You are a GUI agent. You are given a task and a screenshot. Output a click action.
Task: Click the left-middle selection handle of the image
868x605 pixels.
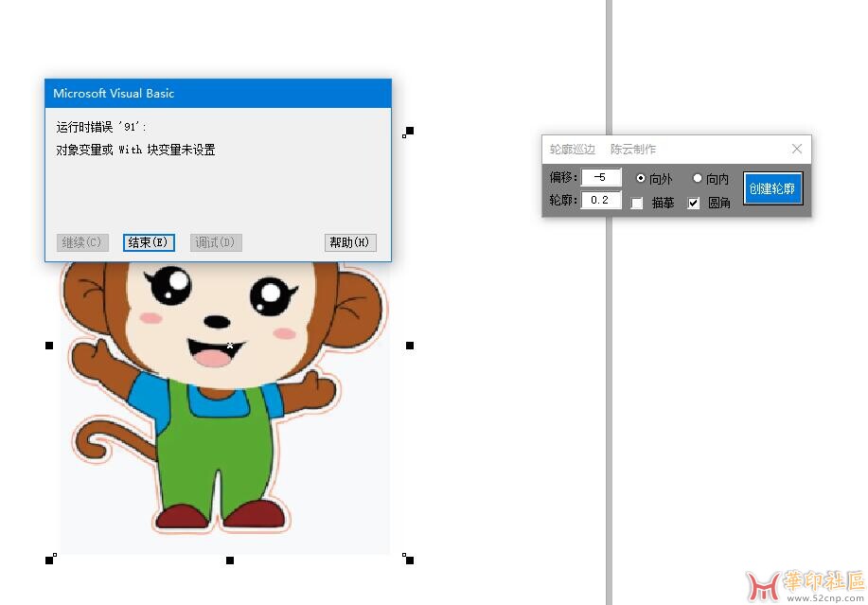click(x=49, y=346)
